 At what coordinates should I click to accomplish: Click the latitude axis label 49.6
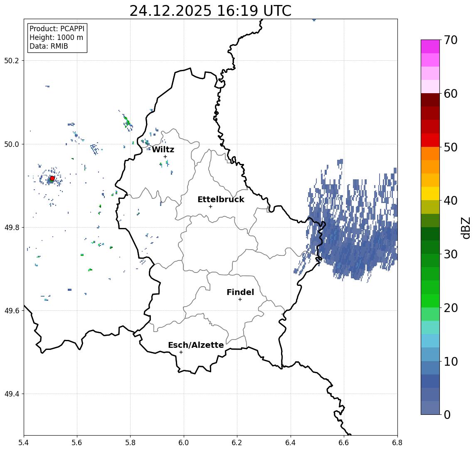[x=12, y=311]
